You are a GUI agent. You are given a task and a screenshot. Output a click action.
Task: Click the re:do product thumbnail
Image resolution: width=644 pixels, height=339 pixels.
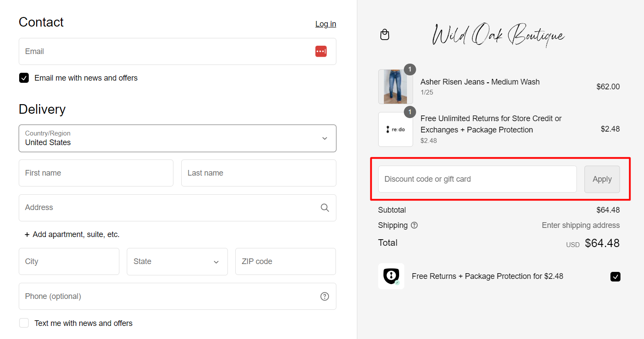(x=396, y=129)
